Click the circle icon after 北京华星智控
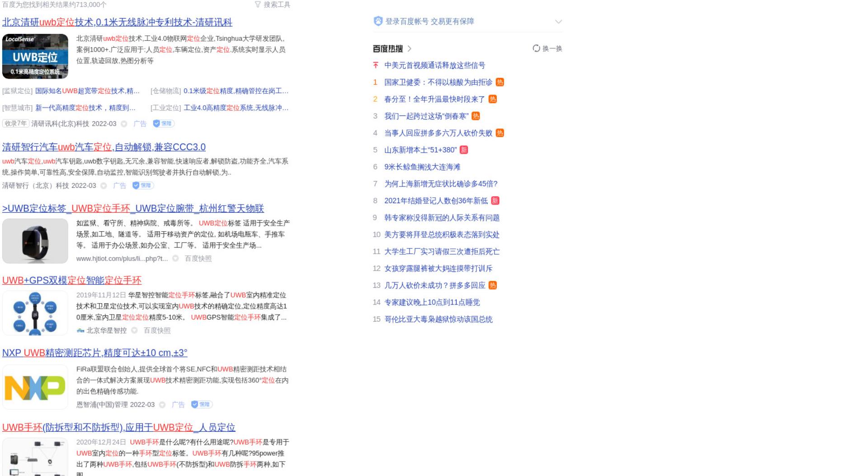This screenshot has height=476, width=868. (x=134, y=330)
